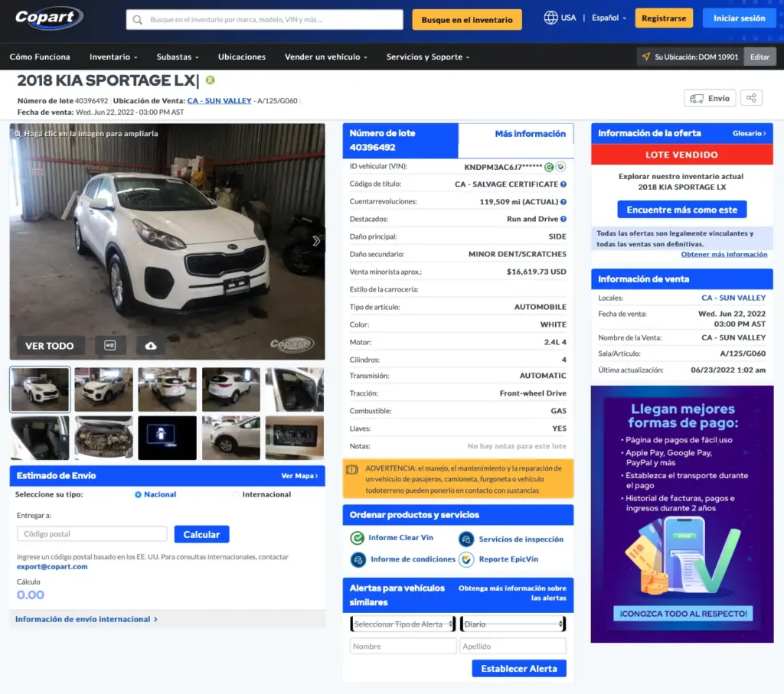Select the Internacional shipping type
The image size is (784, 694).
(x=236, y=494)
